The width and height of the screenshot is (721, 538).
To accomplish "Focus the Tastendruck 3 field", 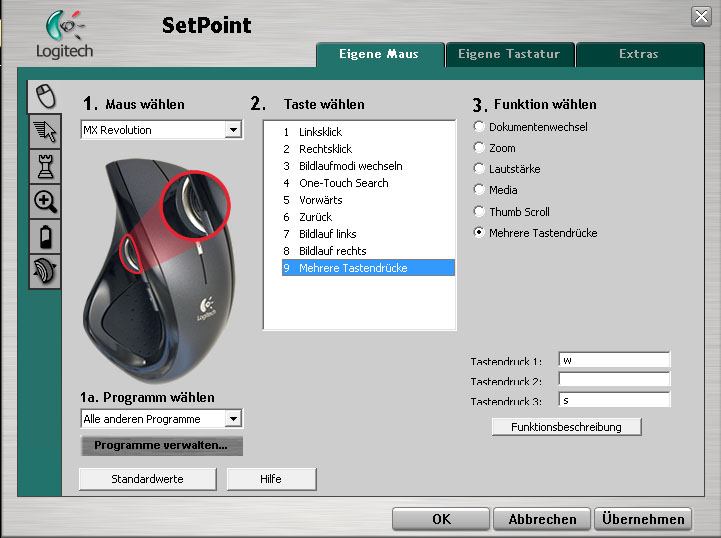I will pyautogui.click(x=614, y=400).
